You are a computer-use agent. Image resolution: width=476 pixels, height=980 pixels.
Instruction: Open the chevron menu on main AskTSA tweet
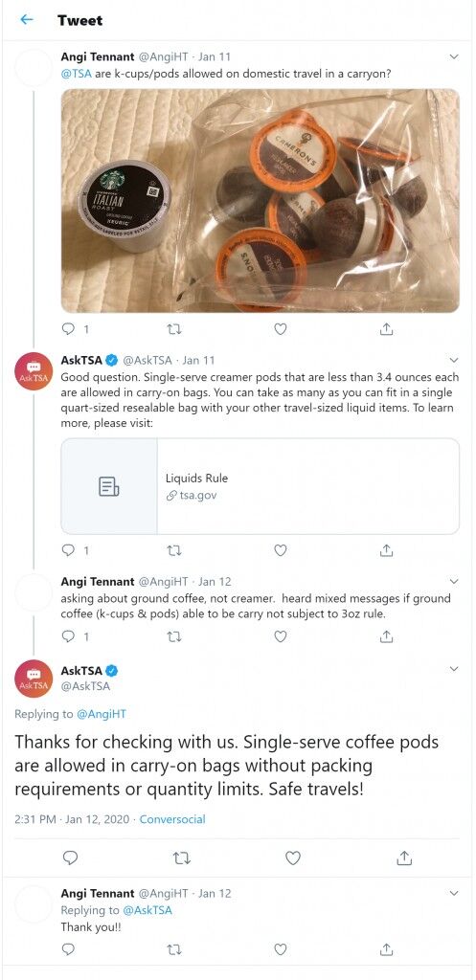coord(455,669)
